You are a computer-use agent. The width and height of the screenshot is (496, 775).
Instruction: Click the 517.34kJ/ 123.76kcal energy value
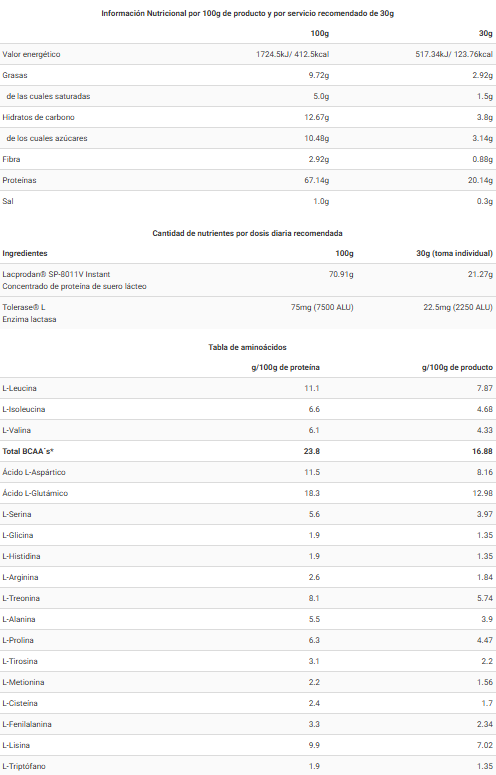point(454,54)
